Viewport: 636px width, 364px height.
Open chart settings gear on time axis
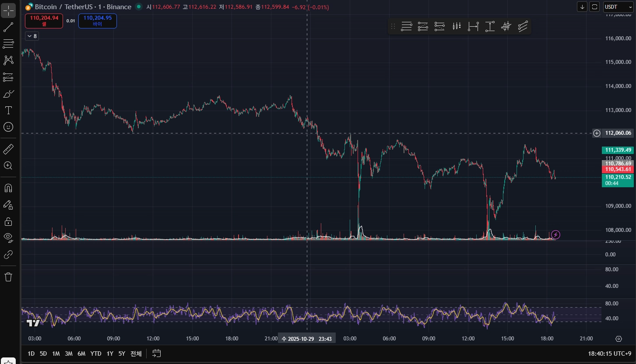[x=618, y=339]
